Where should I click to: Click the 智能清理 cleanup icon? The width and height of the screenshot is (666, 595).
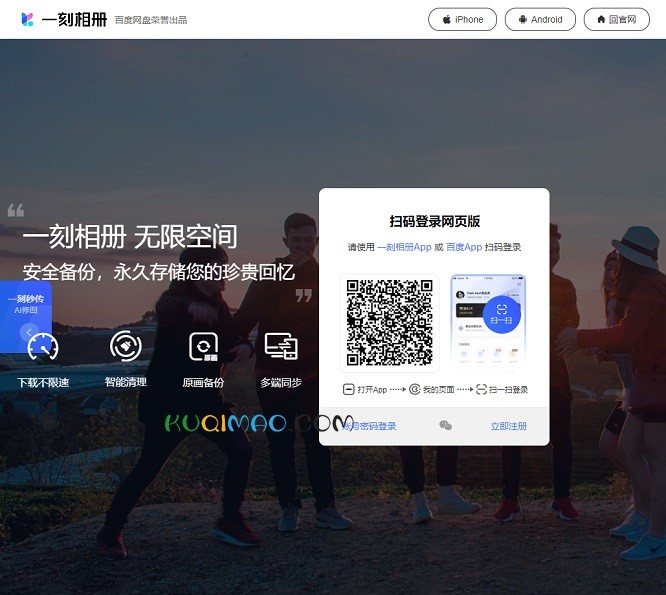pyautogui.click(x=126, y=346)
